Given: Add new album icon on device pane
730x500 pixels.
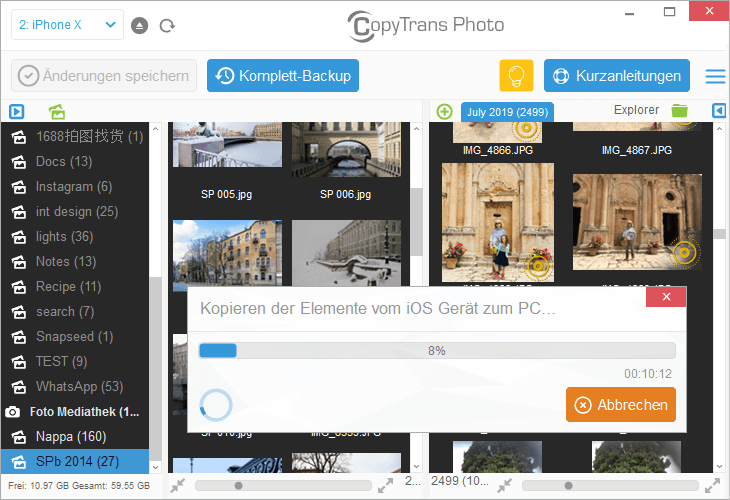Looking at the screenshot, I should point(57,111).
